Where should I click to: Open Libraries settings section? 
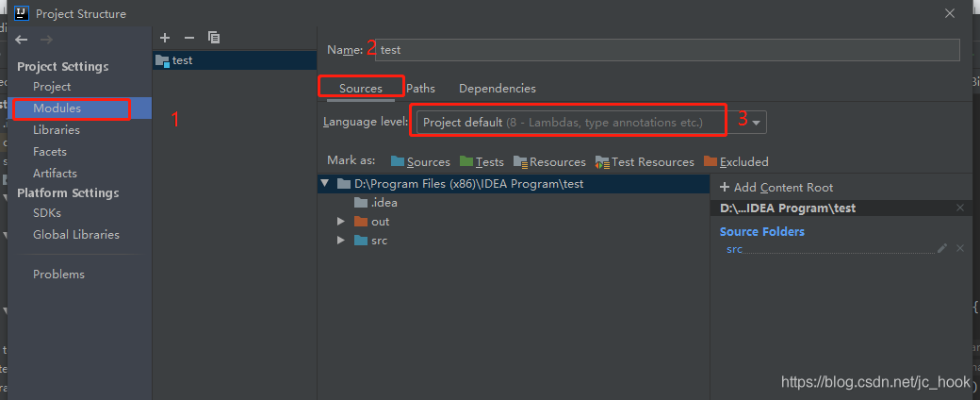(57, 129)
